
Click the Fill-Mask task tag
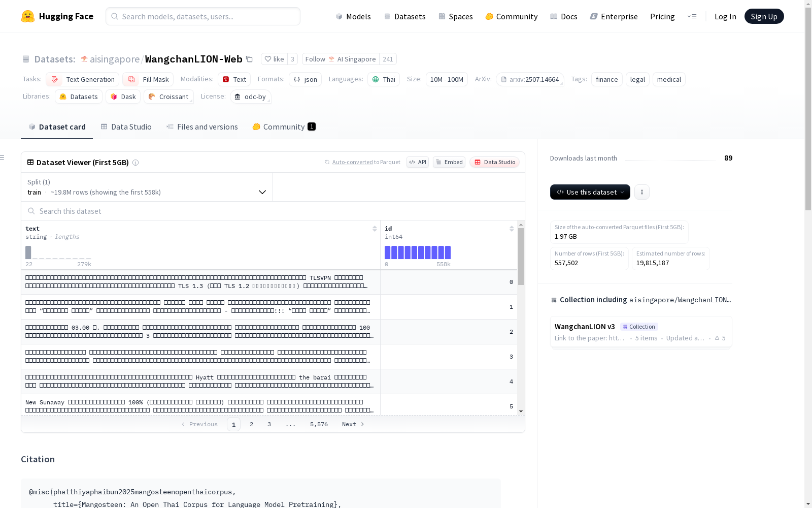pos(148,79)
